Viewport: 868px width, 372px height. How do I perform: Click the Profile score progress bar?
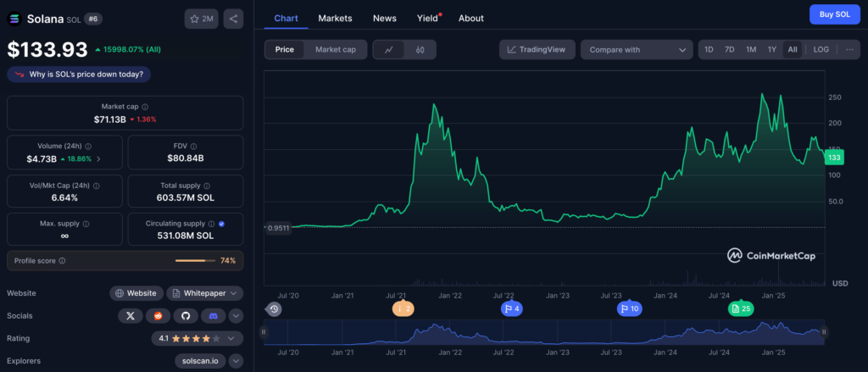click(x=197, y=260)
